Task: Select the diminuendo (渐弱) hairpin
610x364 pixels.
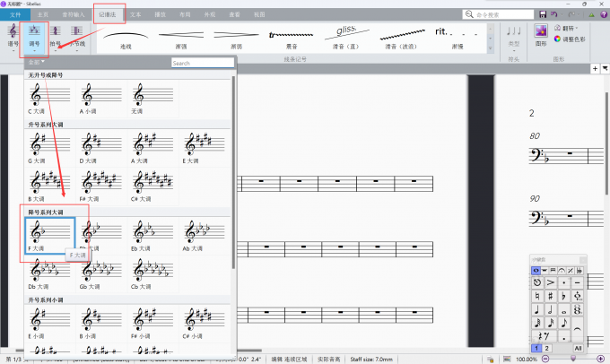Action: click(236, 39)
